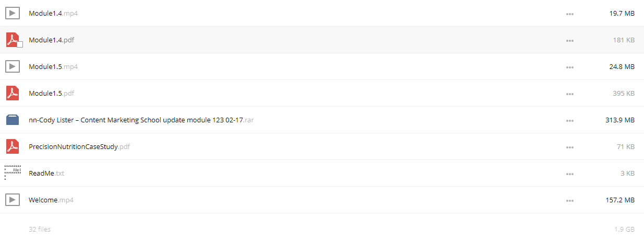Open more options for Module1.4.pdf
Screen dimensions: 644x240
coord(570,40)
